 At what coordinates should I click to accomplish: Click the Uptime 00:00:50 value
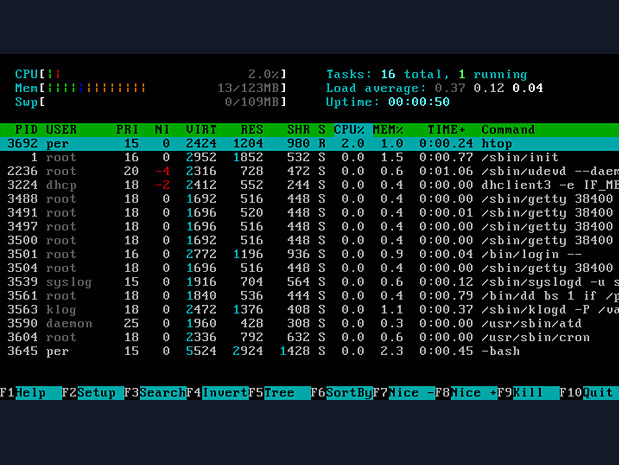tap(419, 102)
